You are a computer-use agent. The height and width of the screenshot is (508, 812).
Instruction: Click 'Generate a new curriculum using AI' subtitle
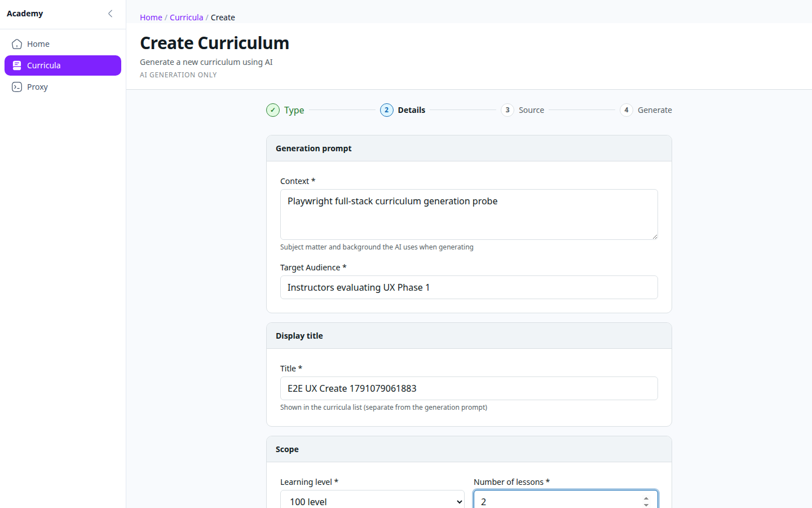coord(206,62)
